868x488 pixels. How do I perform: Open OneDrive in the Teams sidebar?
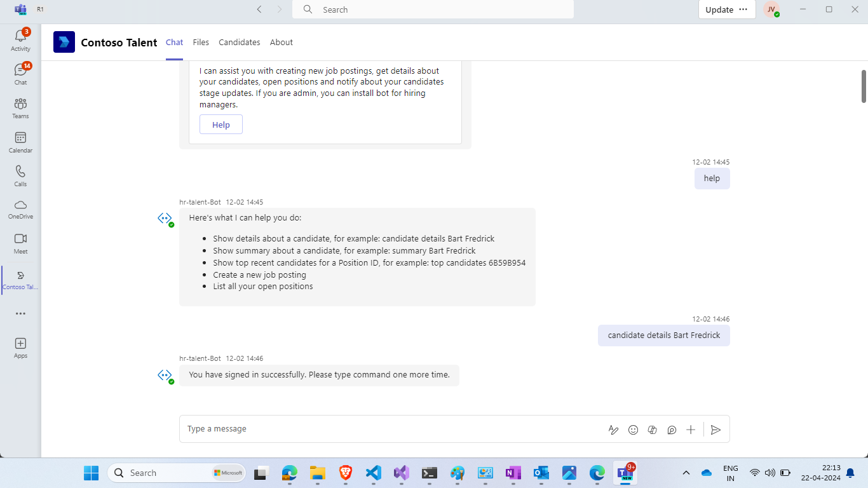[20, 209]
